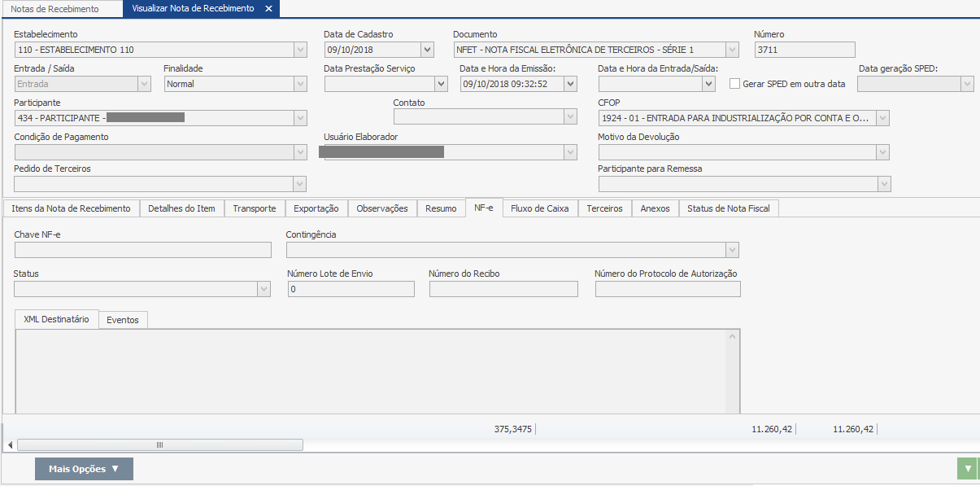Click the green arrow button at bottom right

click(967, 469)
